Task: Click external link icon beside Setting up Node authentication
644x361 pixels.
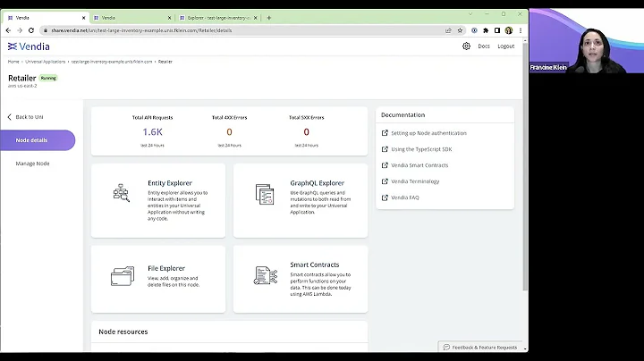Action: point(385,133)
